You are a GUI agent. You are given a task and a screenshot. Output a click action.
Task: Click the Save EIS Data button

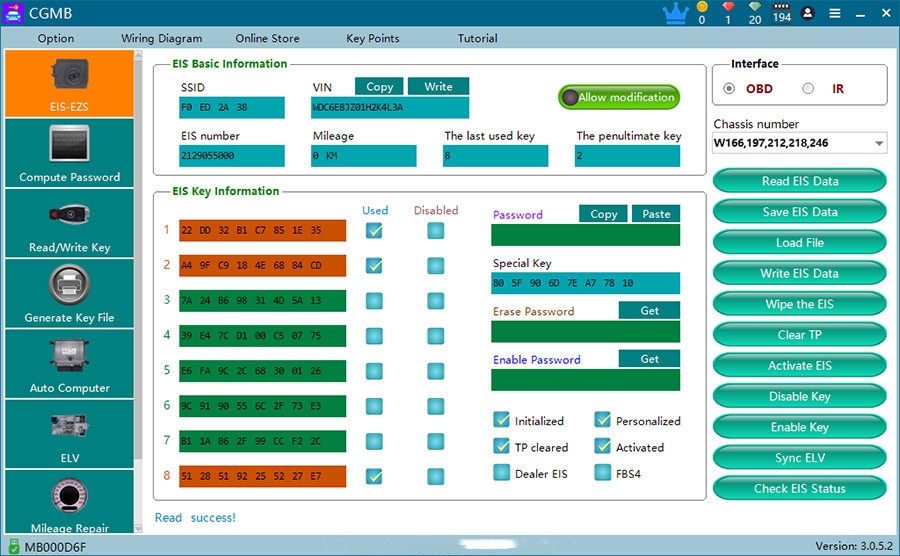tap(800, 212)
